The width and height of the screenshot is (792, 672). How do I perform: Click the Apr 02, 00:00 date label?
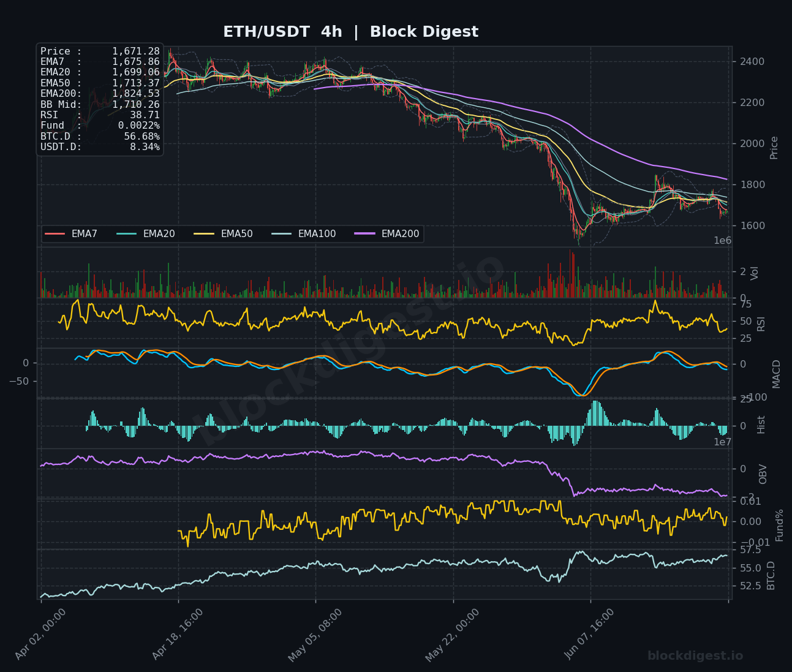click(40, 635)
